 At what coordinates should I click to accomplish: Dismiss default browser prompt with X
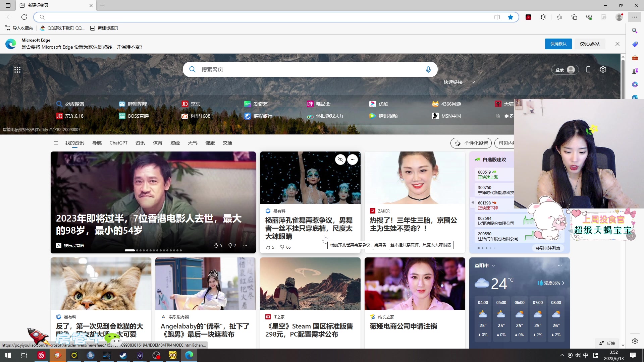[618, 44]
